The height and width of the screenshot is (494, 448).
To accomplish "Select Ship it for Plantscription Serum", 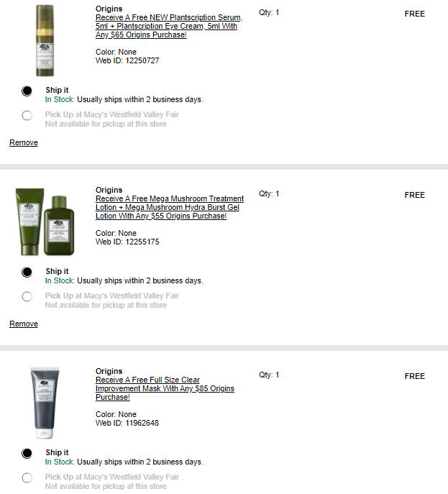I will pos(27,91).
